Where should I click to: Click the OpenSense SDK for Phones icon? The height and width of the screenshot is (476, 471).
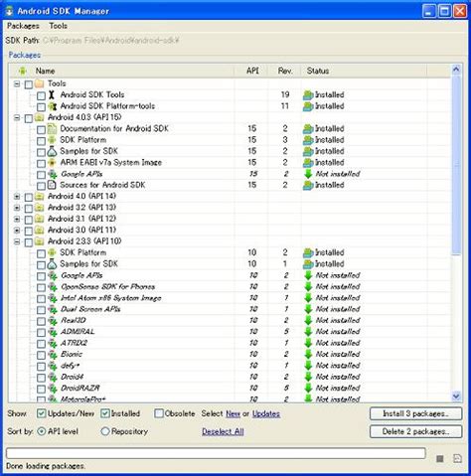click(x=53, y=286)
